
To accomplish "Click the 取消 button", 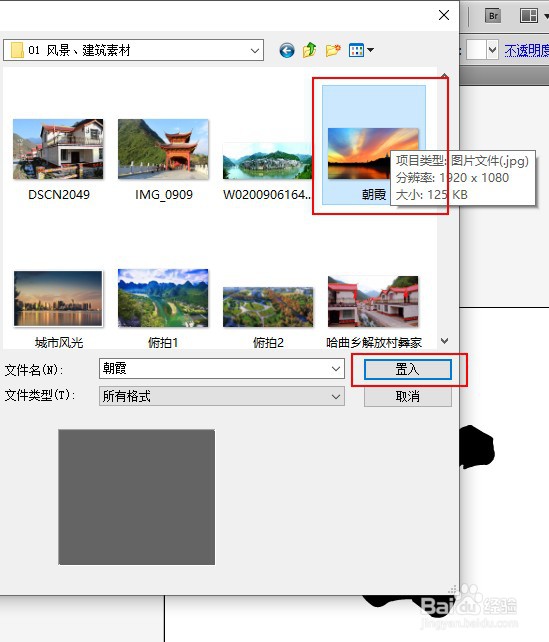I will 408,396.
